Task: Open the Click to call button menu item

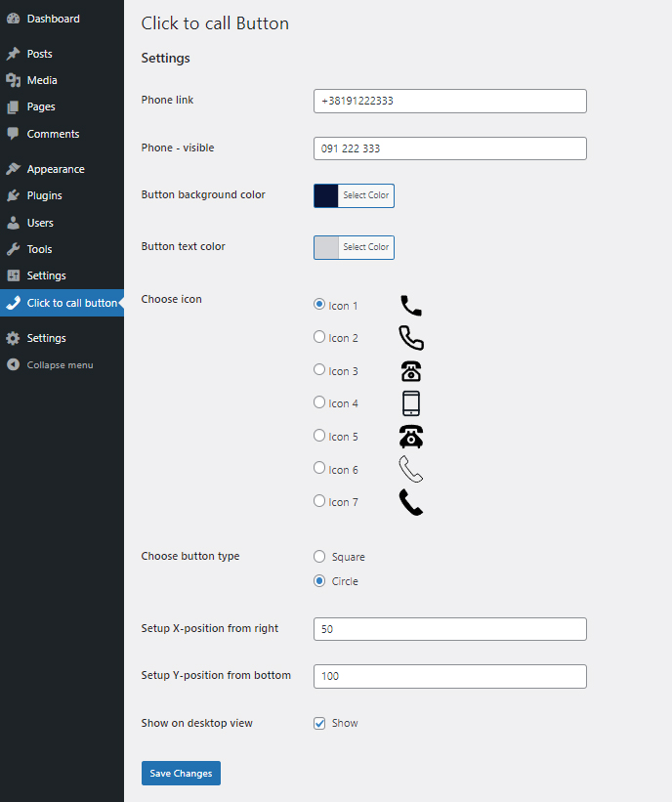Action: pos(62,303)
